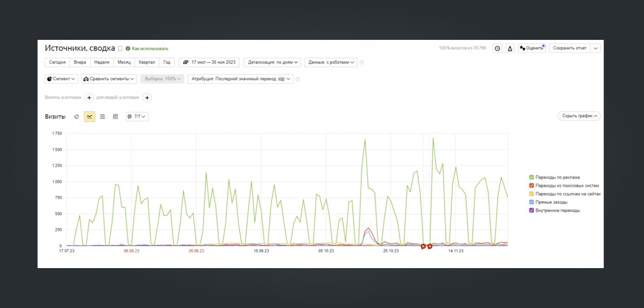
Task: Open the 7/7 annotations dropdown
Action: tap(137, 116)
